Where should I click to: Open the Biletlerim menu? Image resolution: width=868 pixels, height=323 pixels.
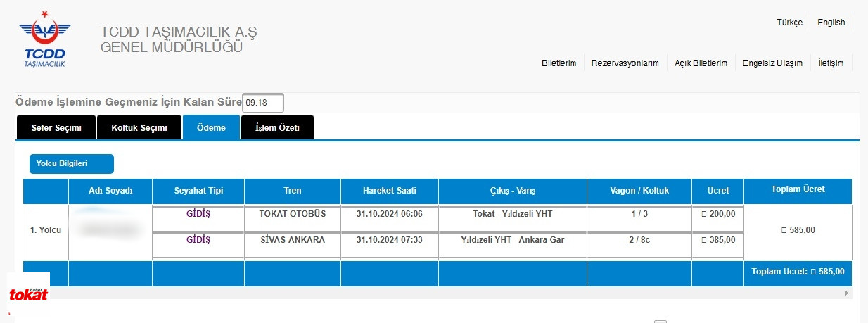click(x=559, y=63)
